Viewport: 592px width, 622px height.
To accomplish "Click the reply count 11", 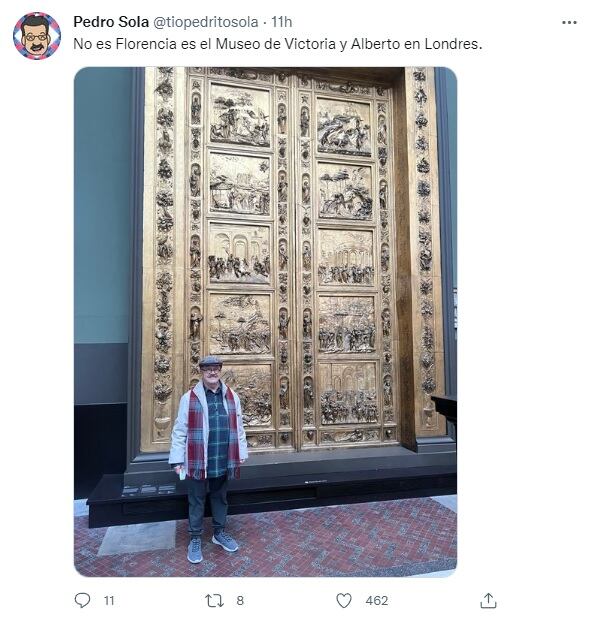I will point(109,601).
